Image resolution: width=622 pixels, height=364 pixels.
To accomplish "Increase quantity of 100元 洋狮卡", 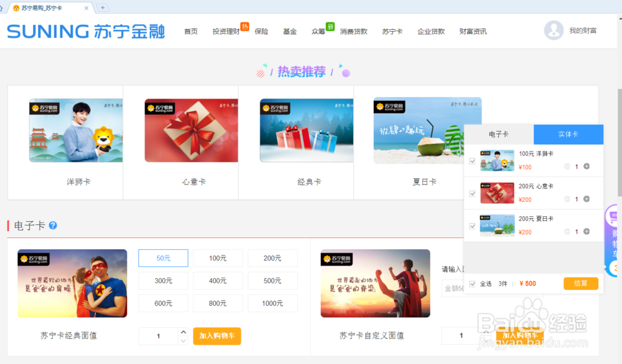I will 587,166.
